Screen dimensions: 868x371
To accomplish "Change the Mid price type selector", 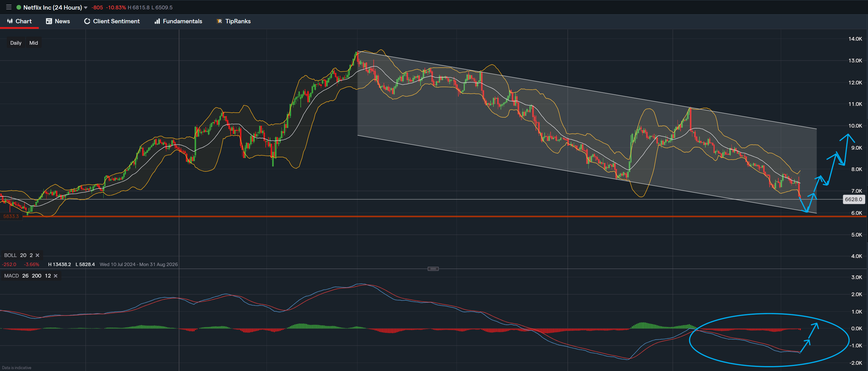I will pyautogui.click(x=34, y=43).
